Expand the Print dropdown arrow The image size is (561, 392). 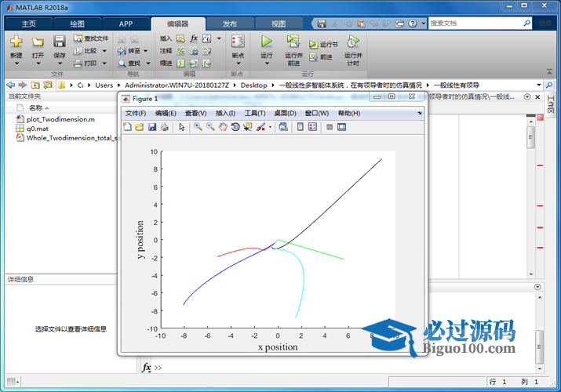click(x=104, y=64)
